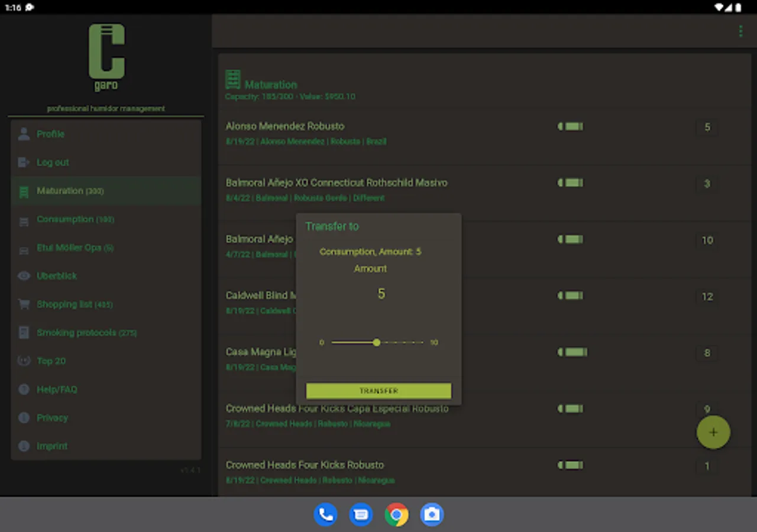Click '8/19/22 | Alonso Menendez | Robusto | Brazil' details

point(306,142)
